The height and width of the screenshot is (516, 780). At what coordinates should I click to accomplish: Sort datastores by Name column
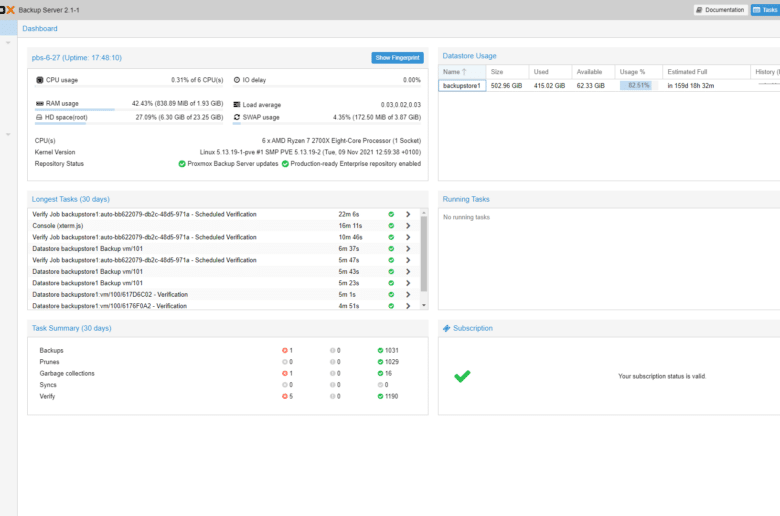click(462, 72)
